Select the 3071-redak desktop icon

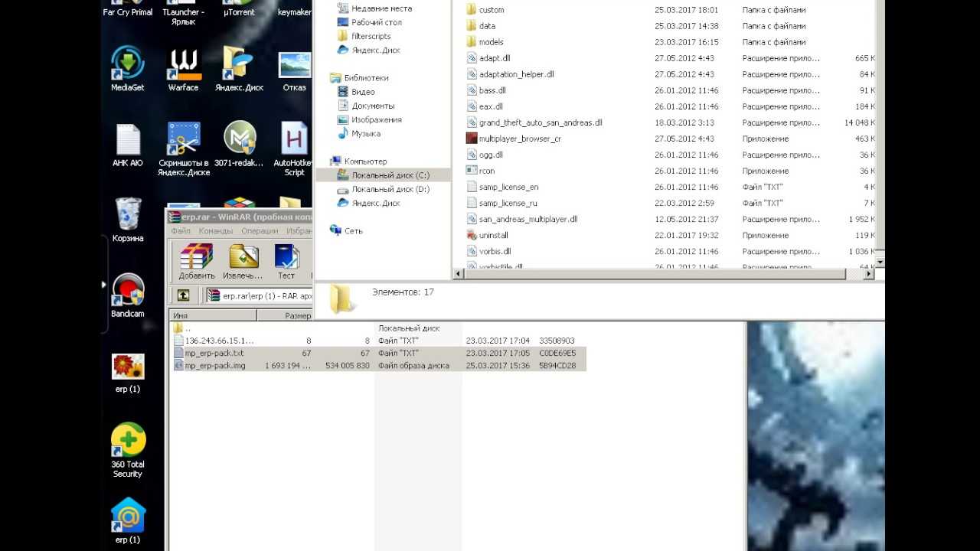tap(239, 145)
